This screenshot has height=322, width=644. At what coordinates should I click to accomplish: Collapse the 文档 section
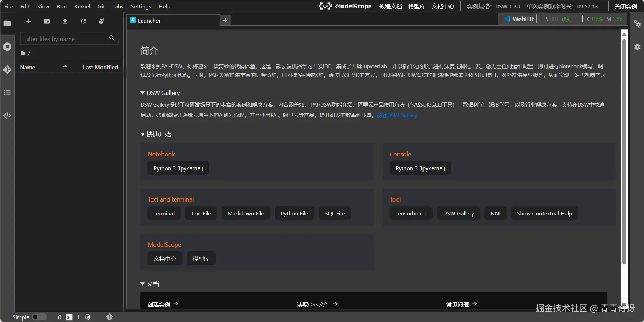pos(143,284)
